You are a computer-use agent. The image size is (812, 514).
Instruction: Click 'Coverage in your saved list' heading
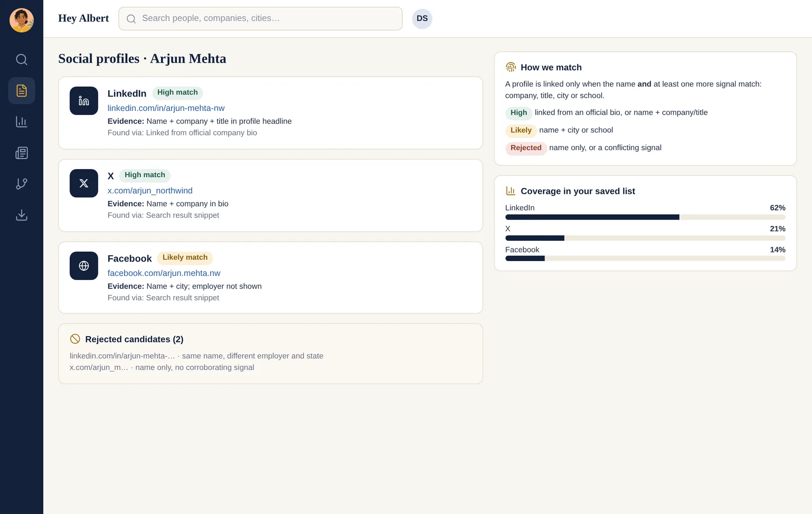[x=578, y=191]
